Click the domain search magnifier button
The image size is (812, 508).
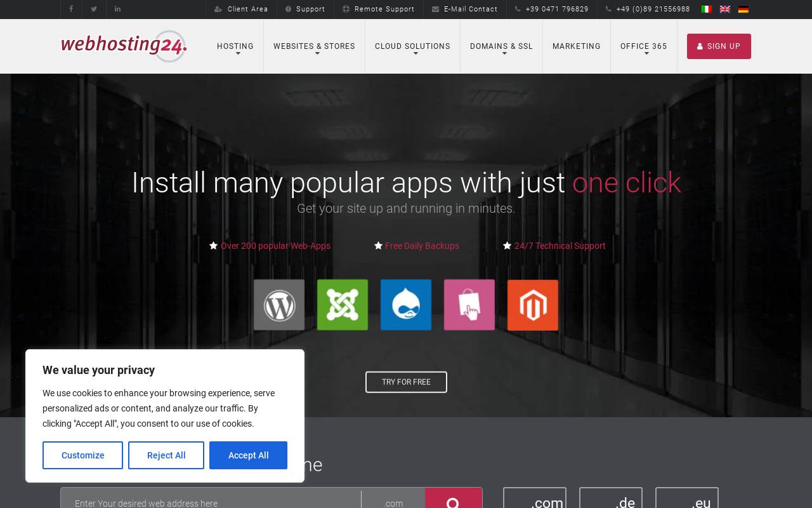pos(453,499)
